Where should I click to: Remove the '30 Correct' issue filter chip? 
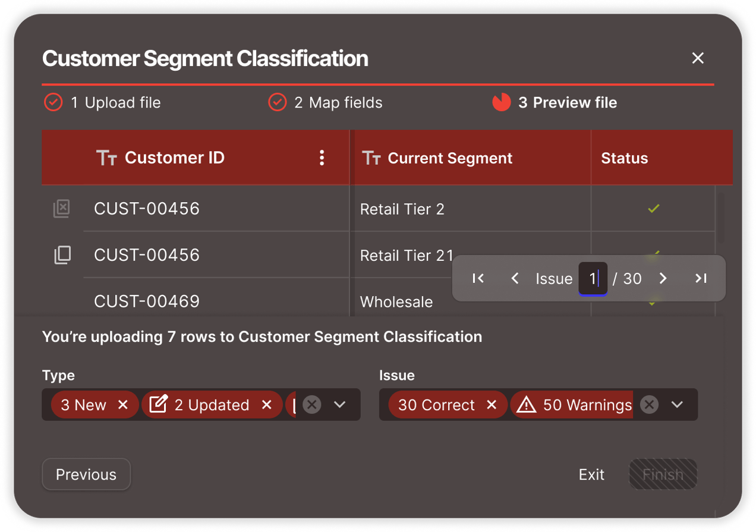492,405
